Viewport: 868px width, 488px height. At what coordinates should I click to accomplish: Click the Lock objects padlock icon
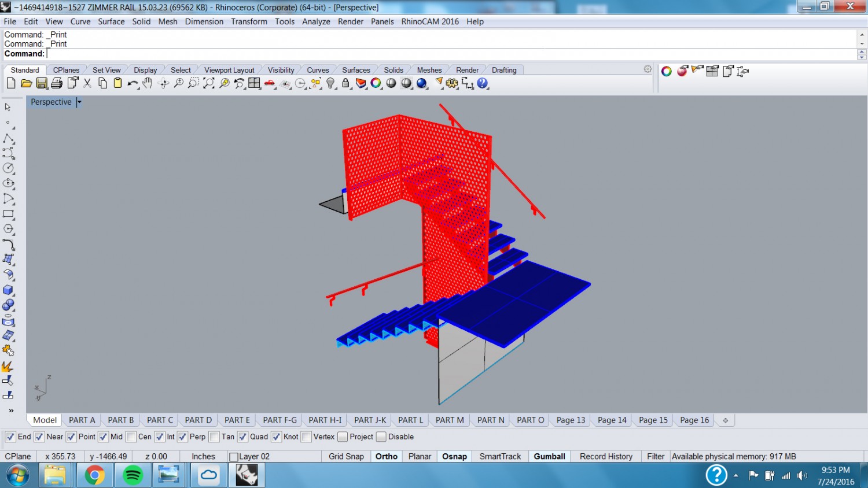tap(345, 83)
